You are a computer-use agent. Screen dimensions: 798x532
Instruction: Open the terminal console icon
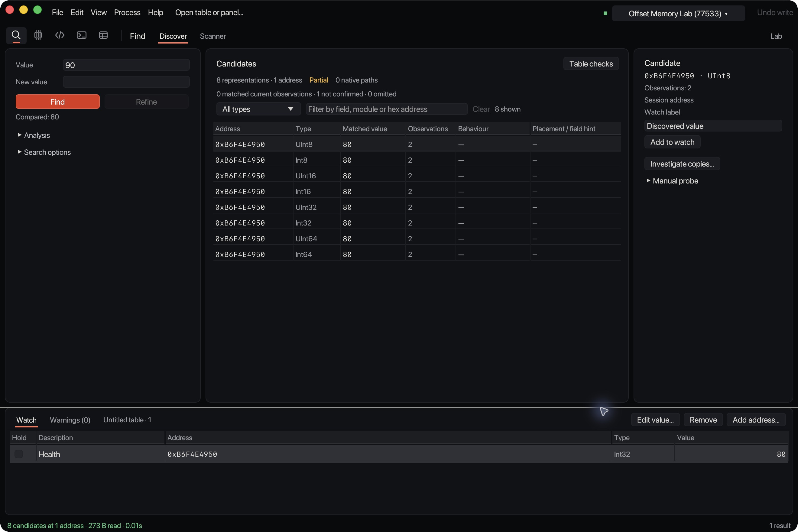coord(81,35)
